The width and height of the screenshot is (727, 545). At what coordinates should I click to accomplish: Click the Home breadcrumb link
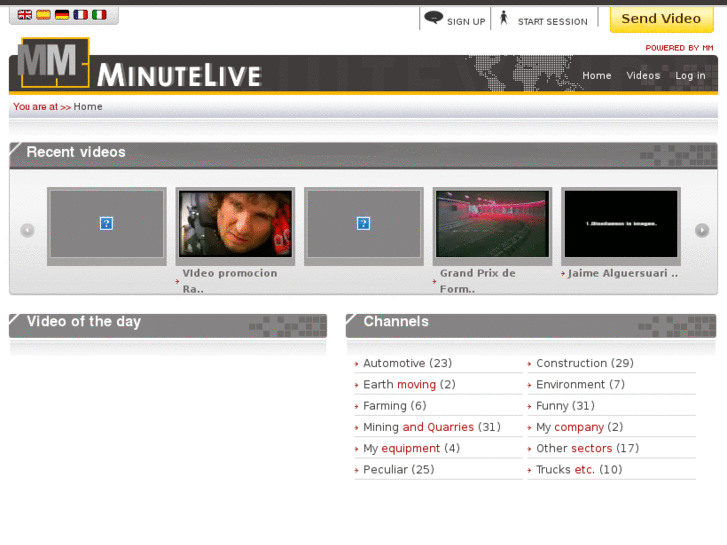pyautogui.click(x=88, y=107)
